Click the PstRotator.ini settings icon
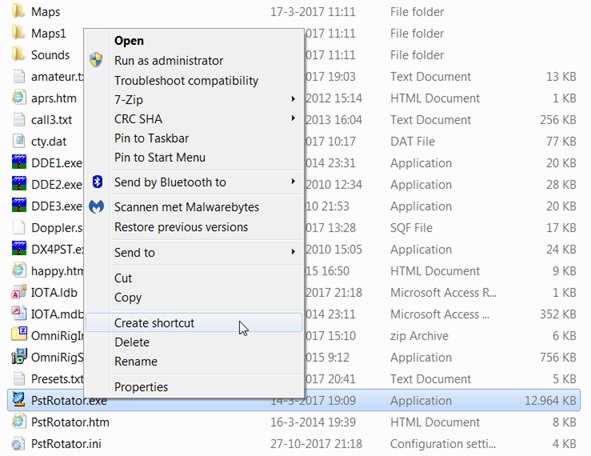The image size is (591, 456). [19, 444]
